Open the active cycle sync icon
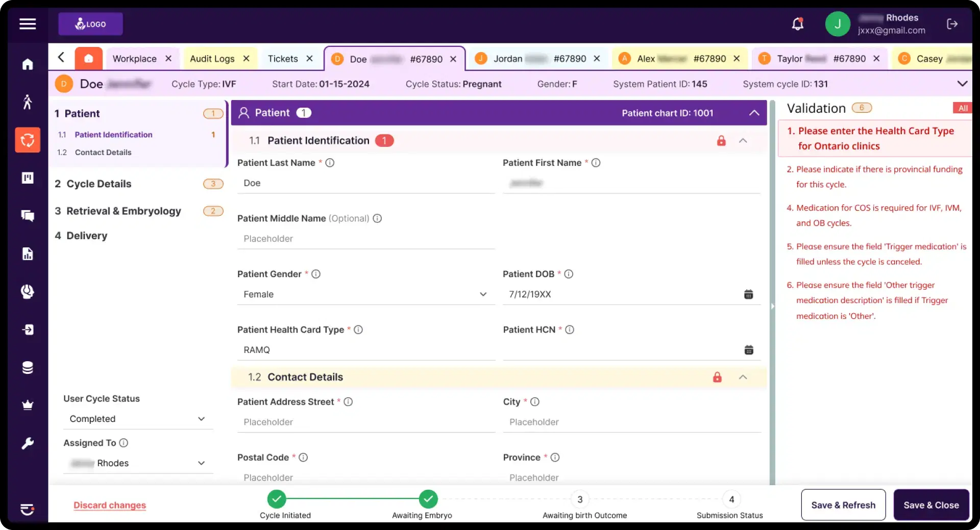The height and width of the screenshot is (530, 980). (x=28, y=140)
